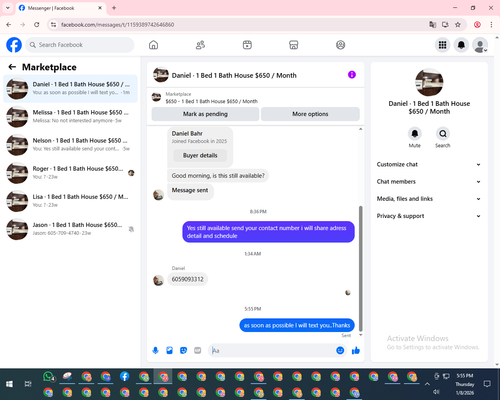Expand Media, files and links section
500x400 pixels.
[429, 199]
